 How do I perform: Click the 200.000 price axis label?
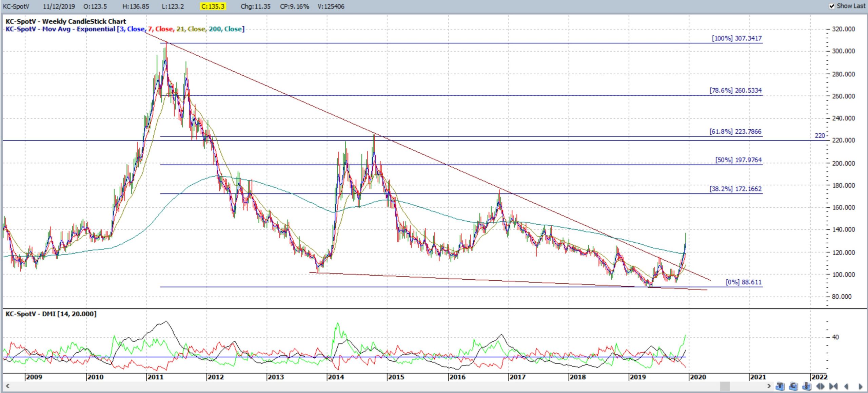844,163
